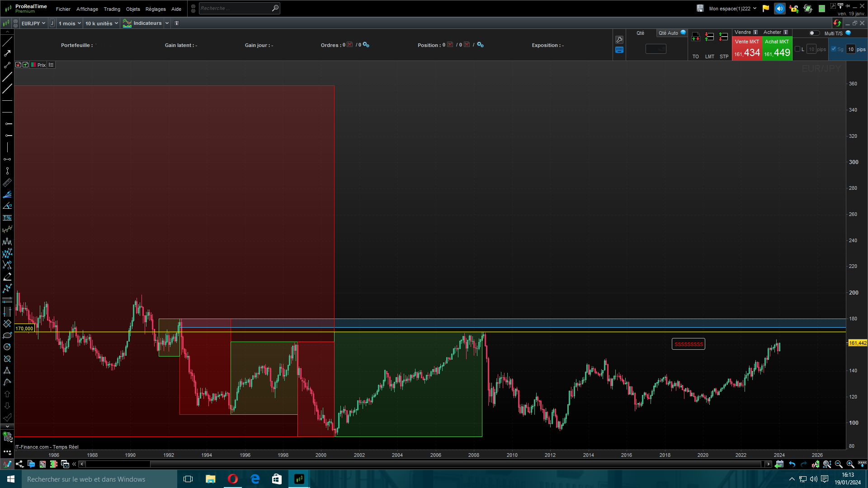Toggle the Multi T/S switch
868x488 pixels.
pyautogui.click(x=814, y=33)
